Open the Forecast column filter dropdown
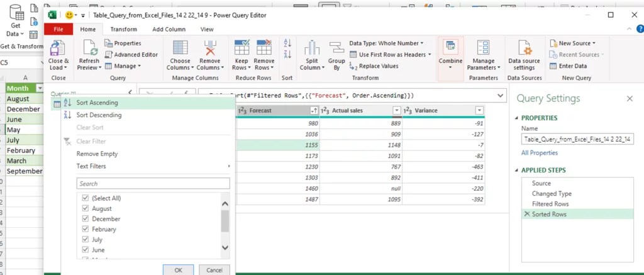This screenshot has width=644, height=275. [x=314, y=110]
